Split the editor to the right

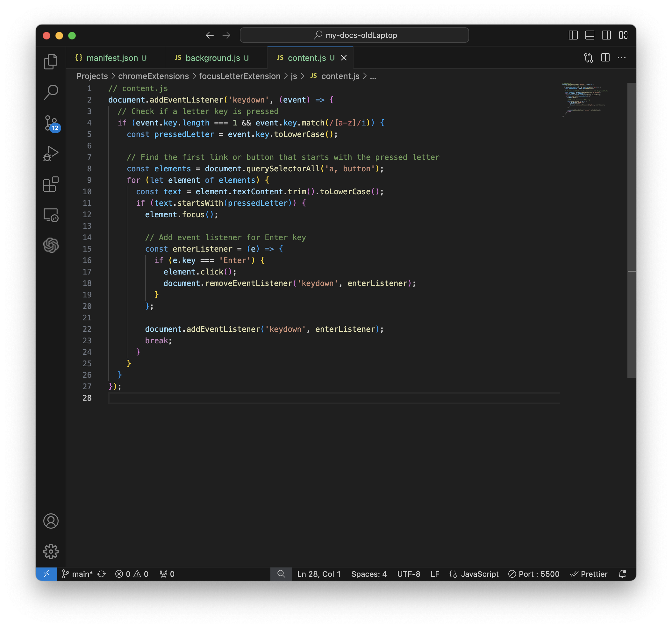point(605,58)
